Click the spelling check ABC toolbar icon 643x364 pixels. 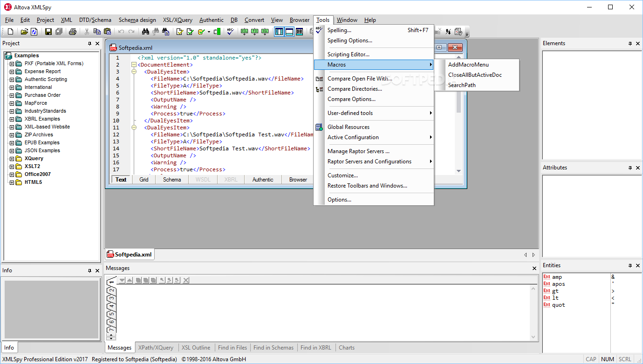230,32
